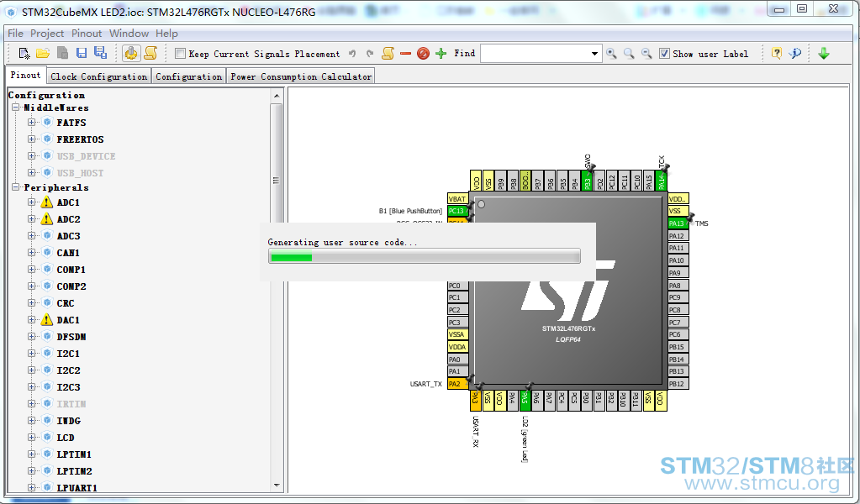The height and width of the screenshot is (504, 860).
Task: Select CRC in the peripherals tree
Action: pyautogui.click(x=66, y=303)
